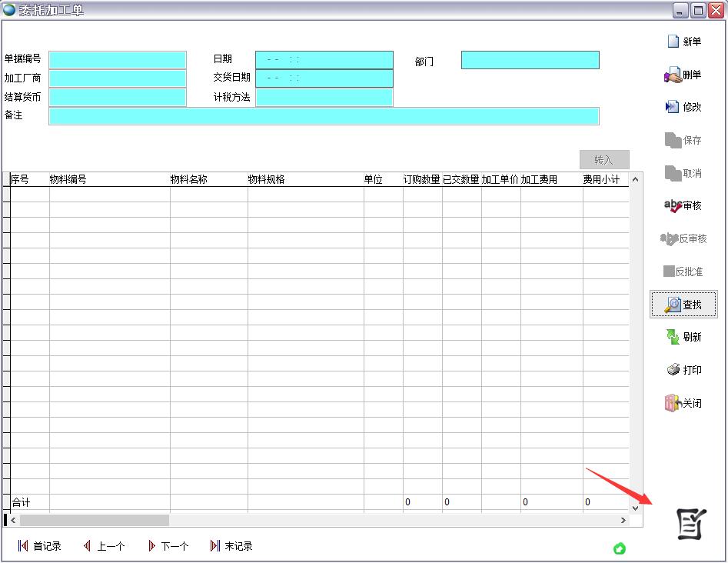
Task: Close the form via the 关闭 door icon
Action: pos(683,403)
